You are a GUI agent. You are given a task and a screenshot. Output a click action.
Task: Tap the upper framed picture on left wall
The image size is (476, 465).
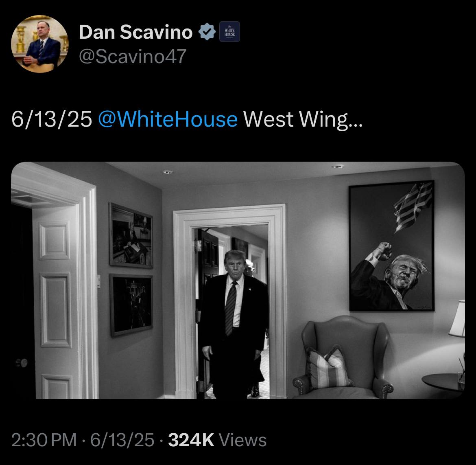coord(131,235)
